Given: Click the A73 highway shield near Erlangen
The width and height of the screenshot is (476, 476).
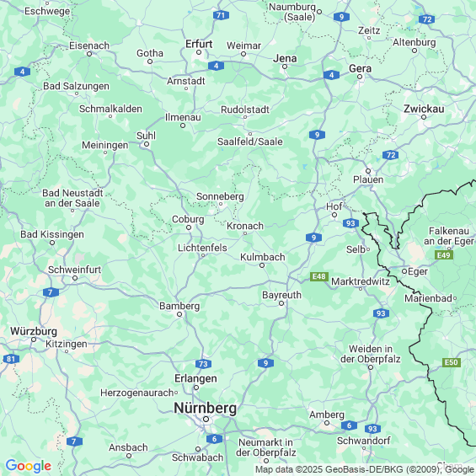Looking at the screenshot, I should tap(203, 364).
